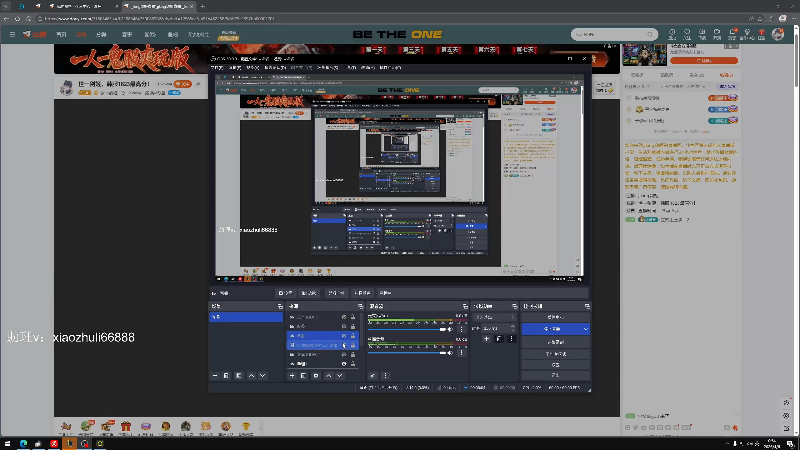Toggle visibility eye of the third highlighted source
This screenshot has width=800, height=450.
point(344,336)
